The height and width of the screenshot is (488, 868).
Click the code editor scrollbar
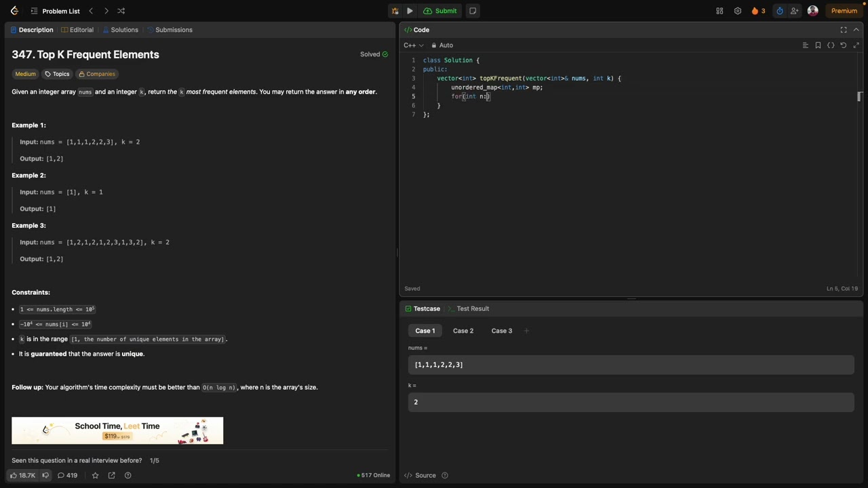(x=859, y=97)
